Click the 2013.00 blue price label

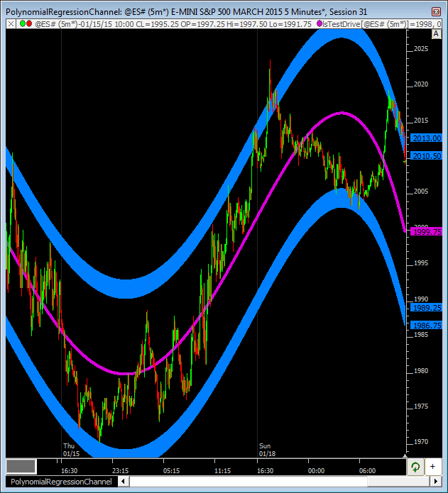[x=426, y=138]
